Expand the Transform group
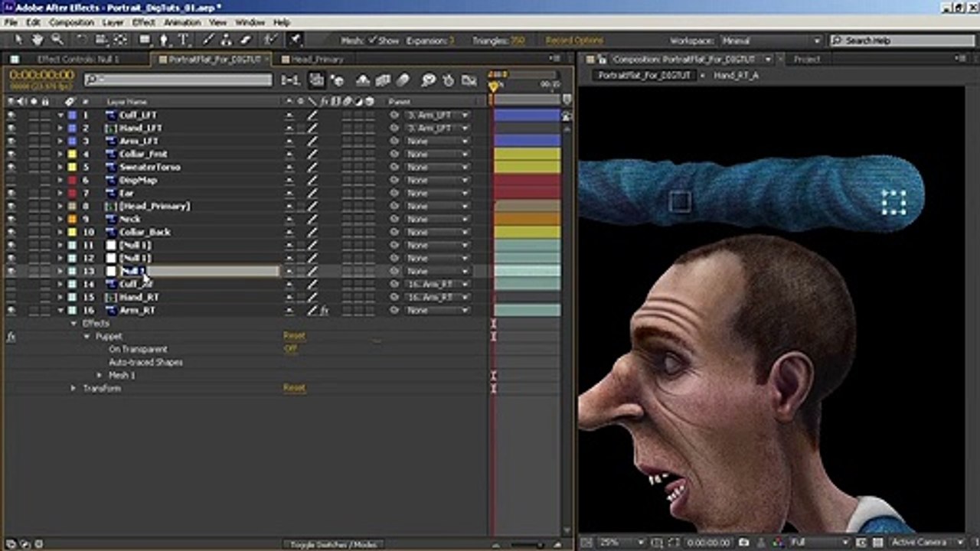Image resolution: width=980 pixels, height=551 pixels. point(74,389)
